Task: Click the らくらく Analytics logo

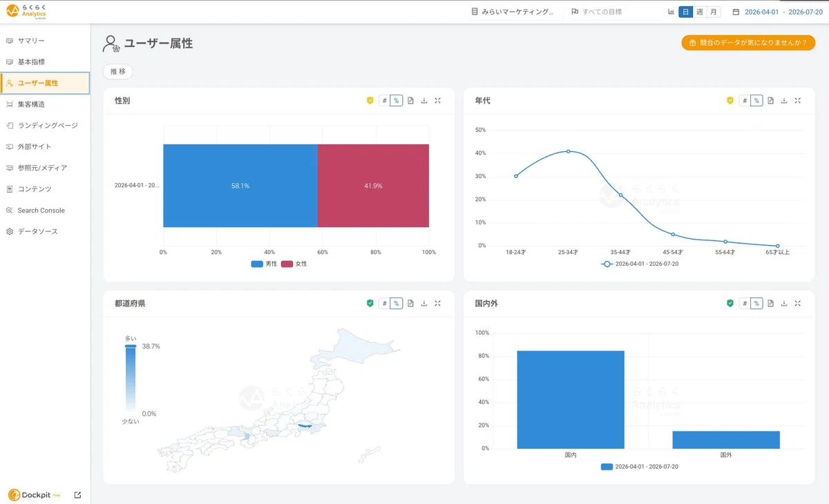Action: pyautogui.click(x=28, y=11)
